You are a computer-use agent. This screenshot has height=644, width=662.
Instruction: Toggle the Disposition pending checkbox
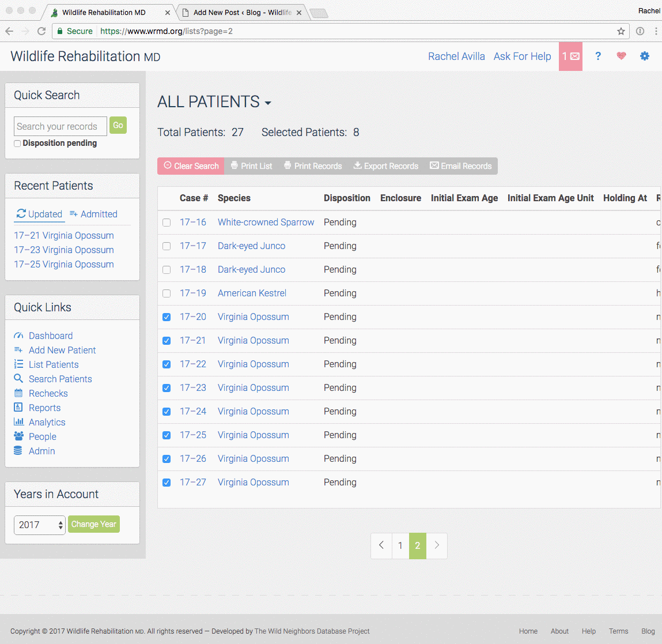coord(17,143)
